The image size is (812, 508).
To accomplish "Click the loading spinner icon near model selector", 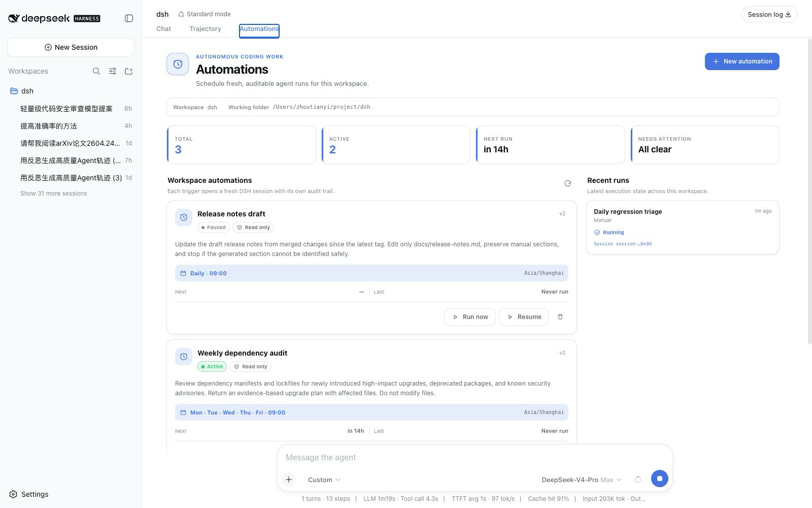I will click(x=638, y=480).
